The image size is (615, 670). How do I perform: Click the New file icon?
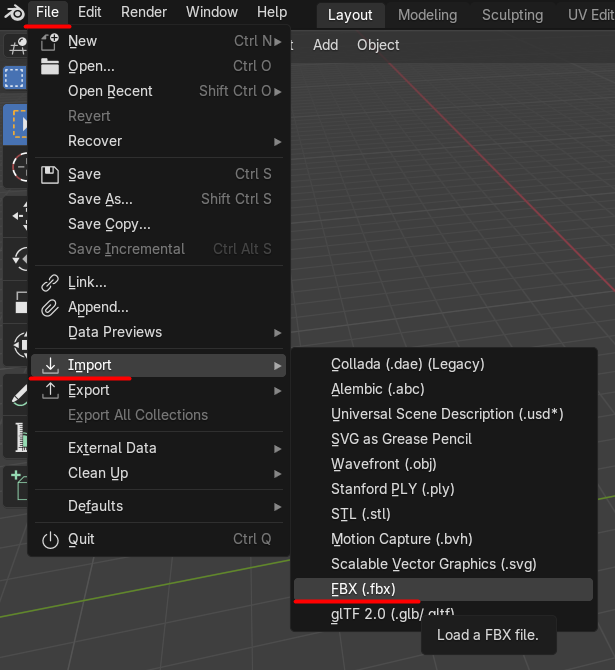50,42
